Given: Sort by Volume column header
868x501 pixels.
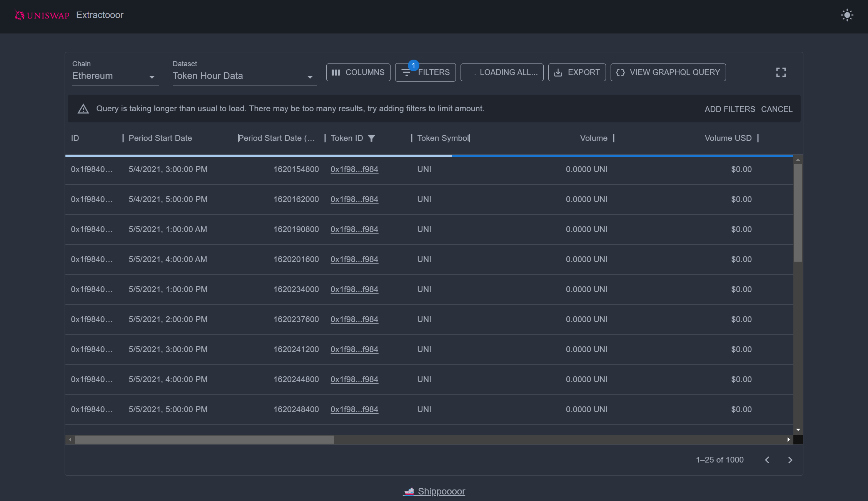Looking at the screenshot, I should pyautogui.click(x=594, y=138).
